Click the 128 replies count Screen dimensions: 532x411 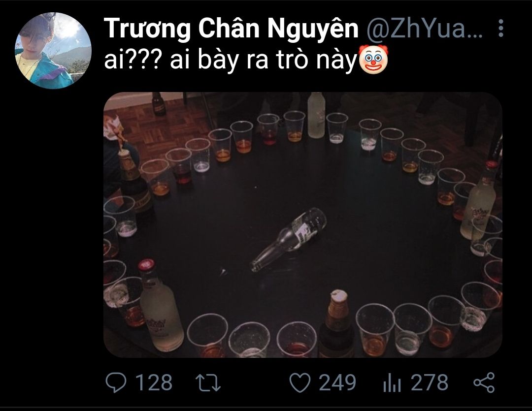154,382
